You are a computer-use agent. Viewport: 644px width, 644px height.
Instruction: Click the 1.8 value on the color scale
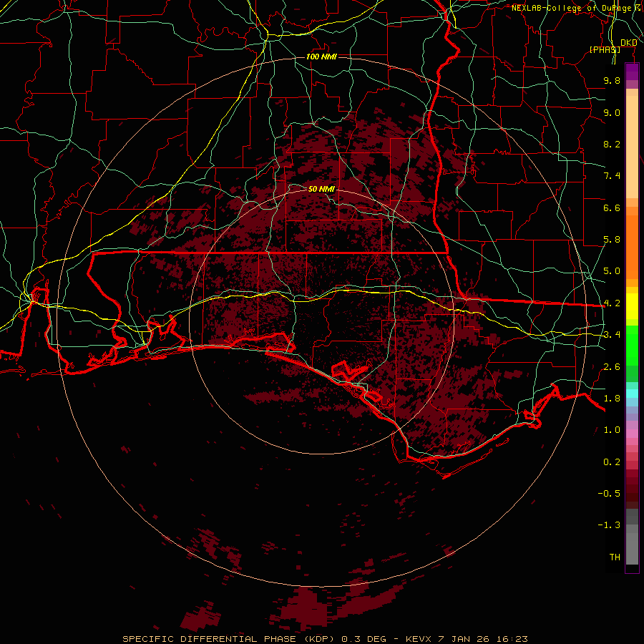[612, 399]
